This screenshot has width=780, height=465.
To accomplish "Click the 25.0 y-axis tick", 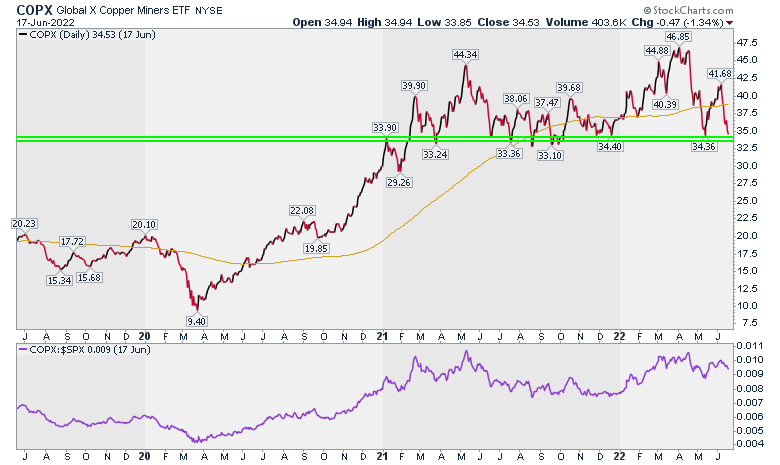I will click(x=748, y=201).
